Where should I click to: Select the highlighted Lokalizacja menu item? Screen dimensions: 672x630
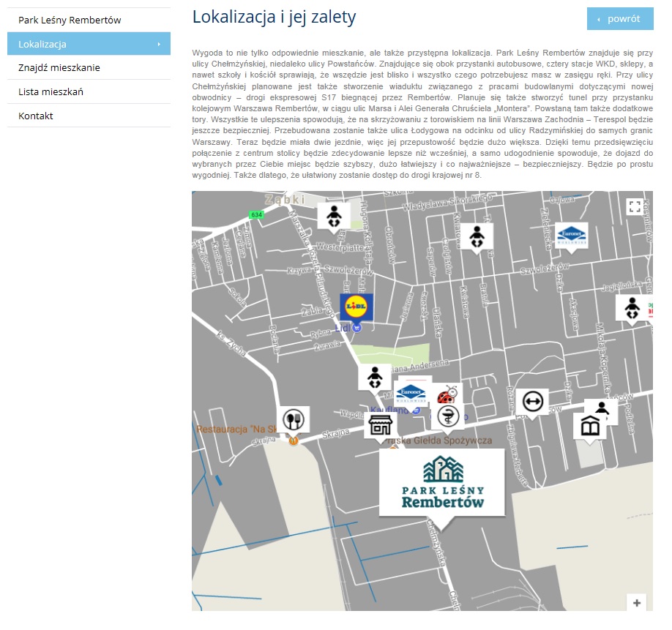[89, 44]
